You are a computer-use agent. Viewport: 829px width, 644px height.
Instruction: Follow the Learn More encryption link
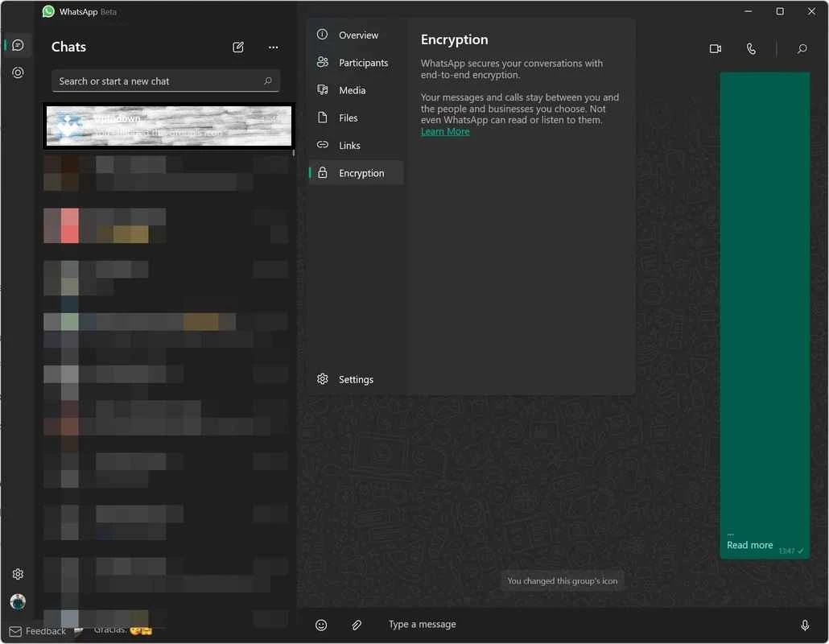pos(444,132)
